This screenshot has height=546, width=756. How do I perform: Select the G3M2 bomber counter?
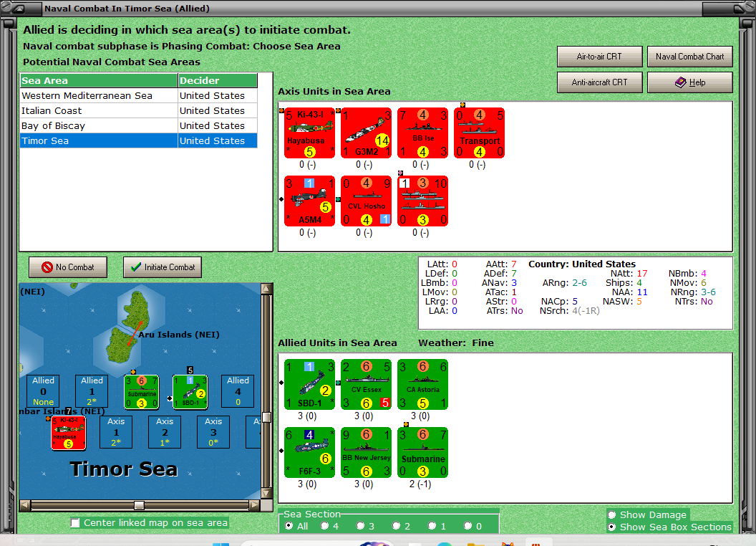pyautogui.click(x=366, y=133)
